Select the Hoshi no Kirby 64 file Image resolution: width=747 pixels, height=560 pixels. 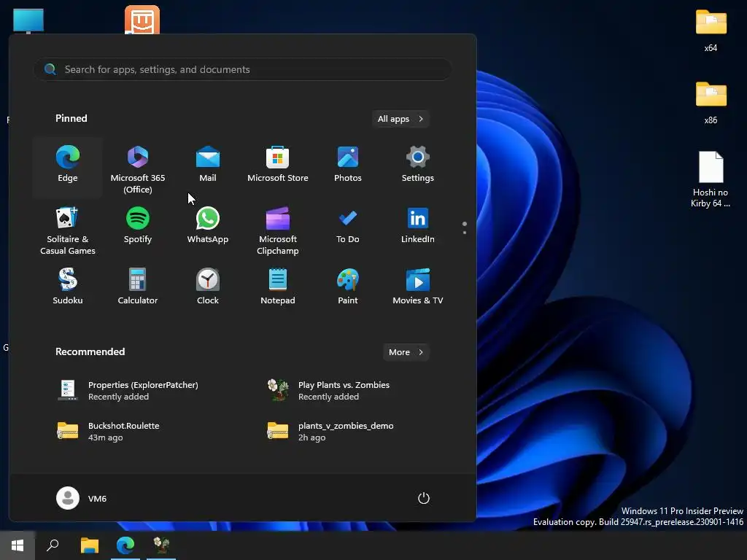pyautogui.click(x=711, y=180)
